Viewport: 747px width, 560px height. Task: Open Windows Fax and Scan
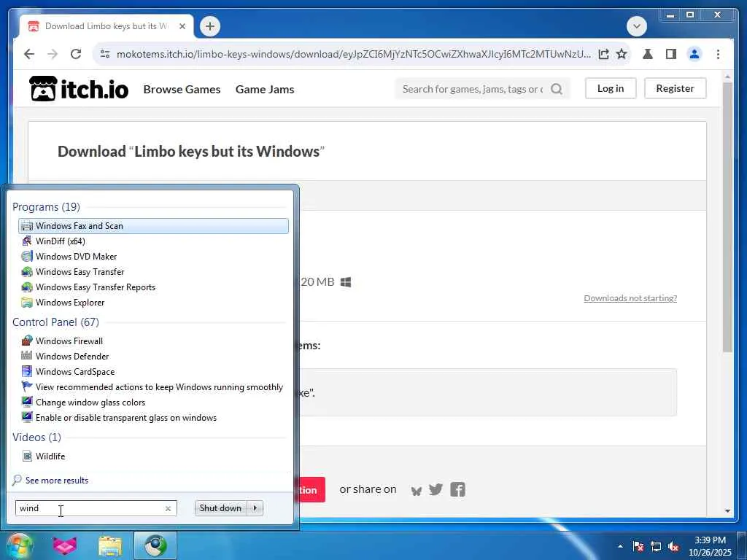[153, 226]
